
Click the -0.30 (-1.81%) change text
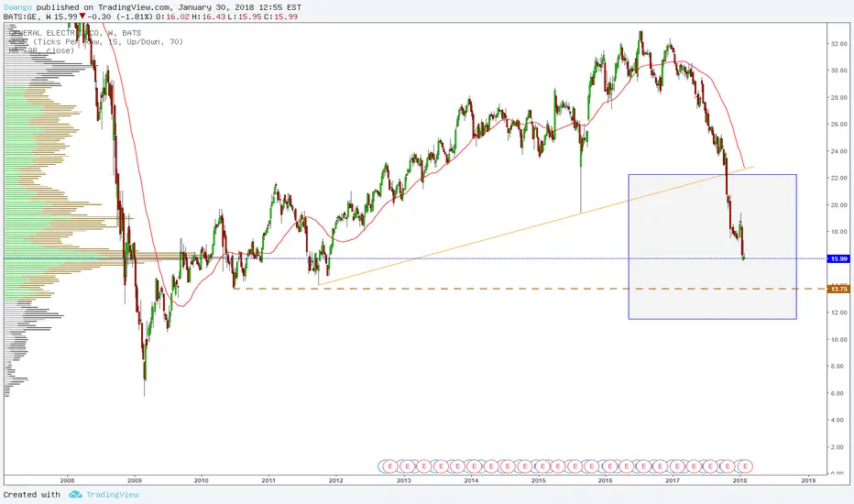point(120,16)
